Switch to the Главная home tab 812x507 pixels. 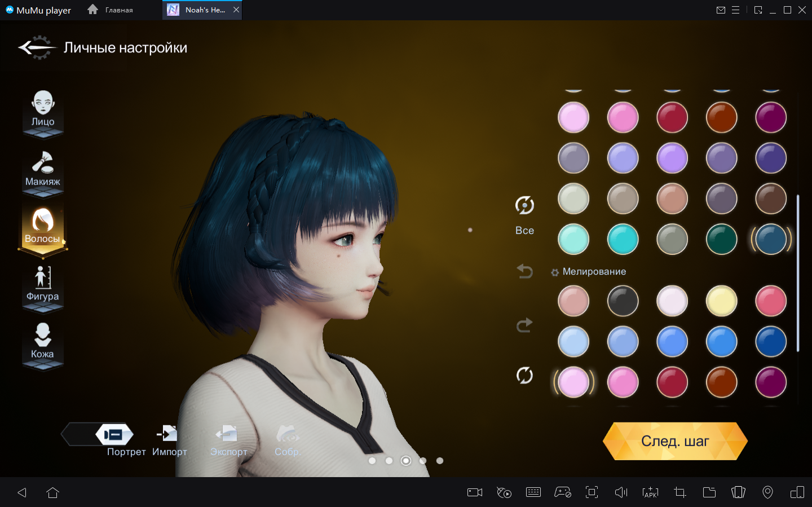click(111, 10)
